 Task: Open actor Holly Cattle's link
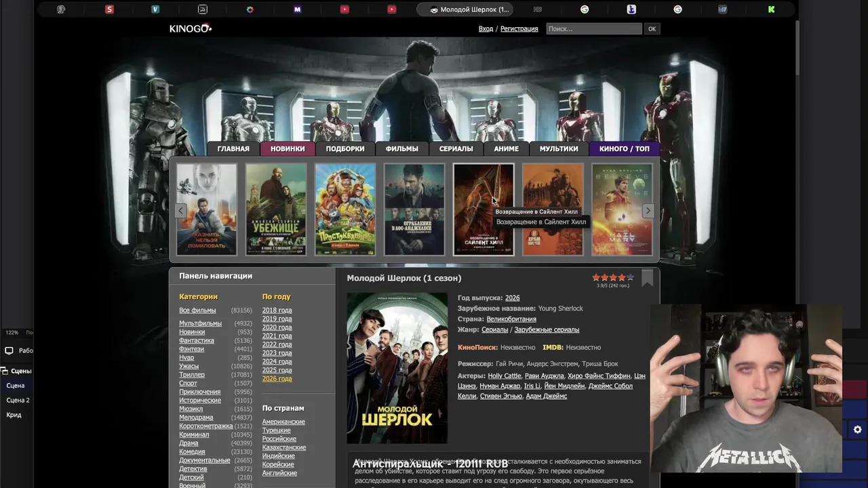[505, 375]
